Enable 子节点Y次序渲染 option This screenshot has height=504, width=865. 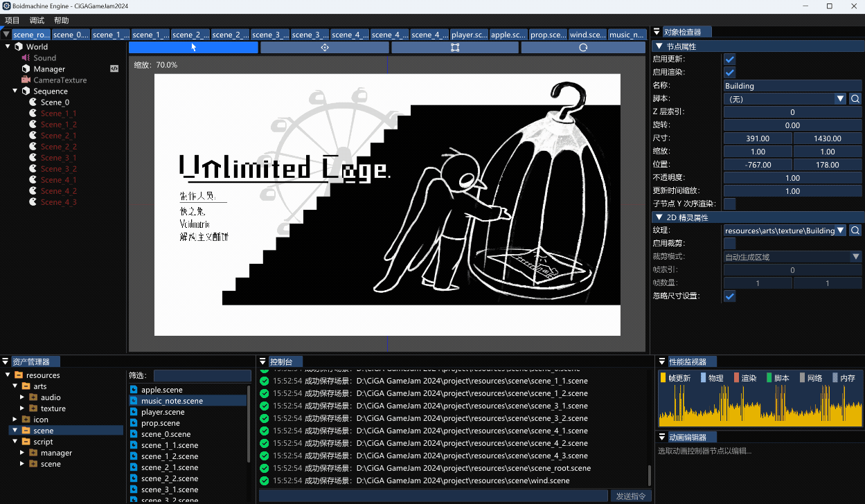coord(729,204)
